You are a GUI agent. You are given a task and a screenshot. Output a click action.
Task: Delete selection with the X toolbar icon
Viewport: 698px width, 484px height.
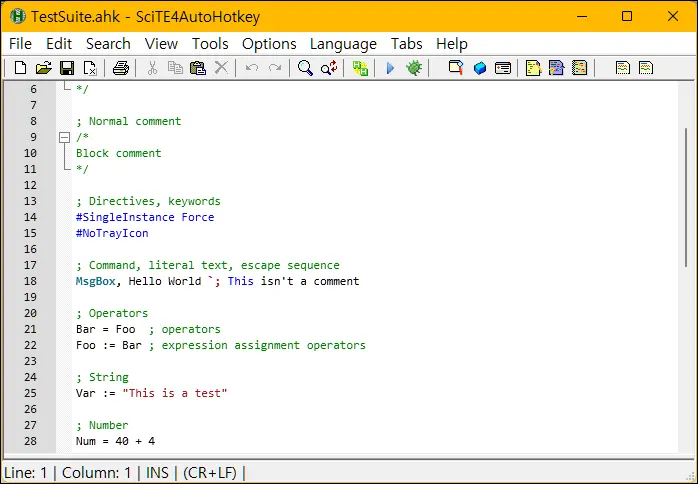[221, 68]
